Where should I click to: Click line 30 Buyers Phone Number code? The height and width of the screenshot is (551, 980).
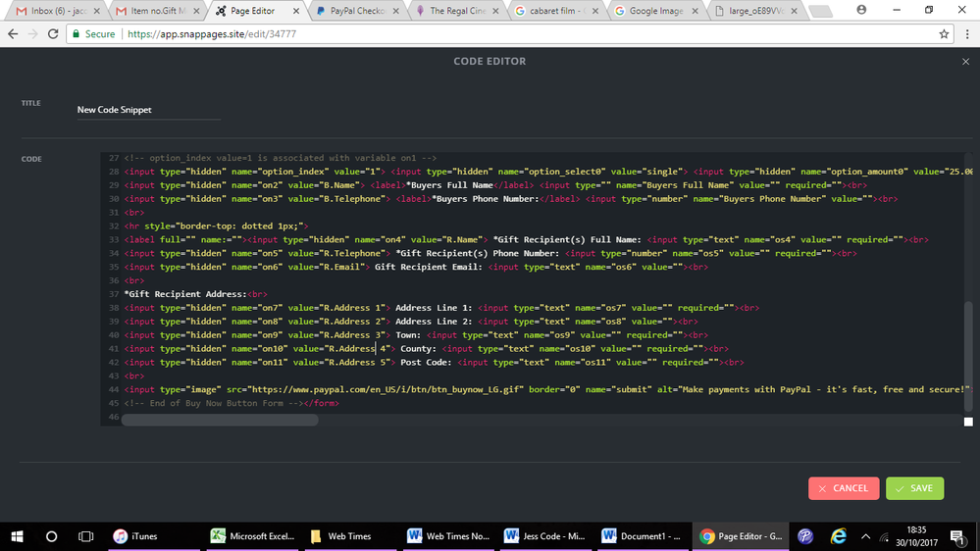tap(511, 199)
